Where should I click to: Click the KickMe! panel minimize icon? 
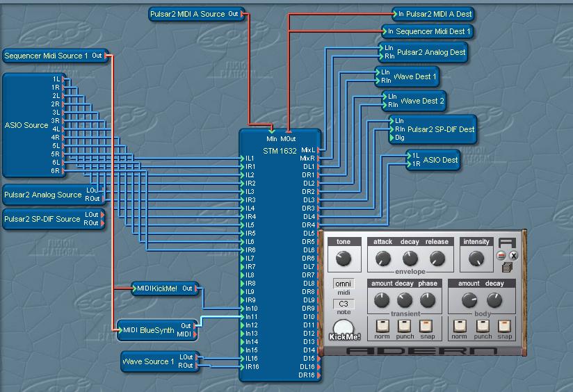click(501, 255)
